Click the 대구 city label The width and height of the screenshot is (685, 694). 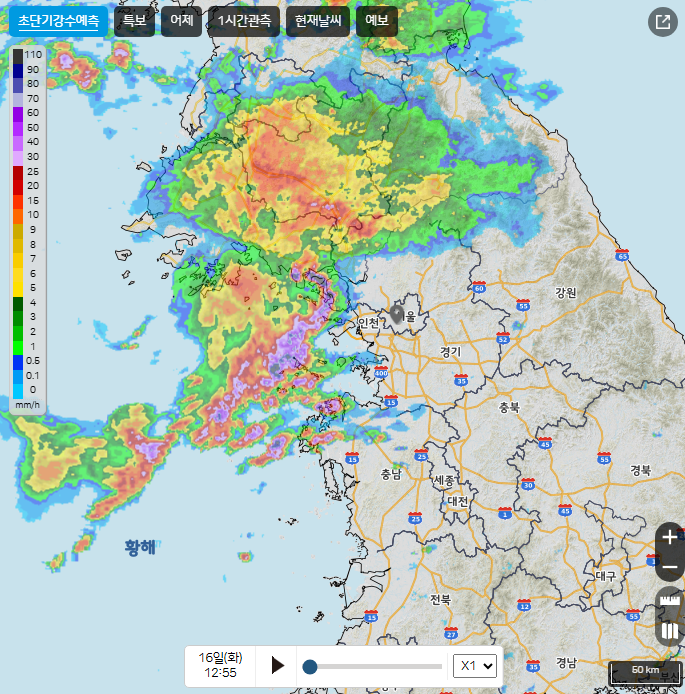606,576
